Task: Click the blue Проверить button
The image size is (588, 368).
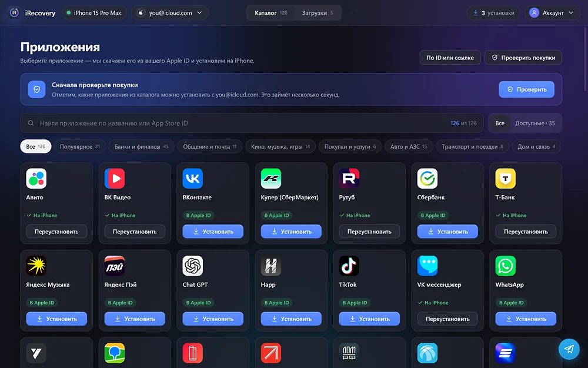Action: [x=526, y=89]
